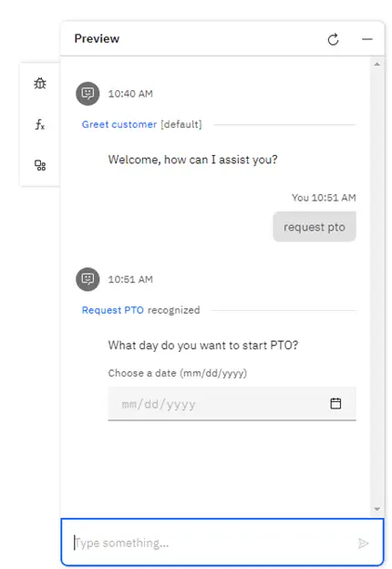The height and width of the screenshot is (569, 392).
Task: Click the scrollbar up arrow
Action: 377,64
